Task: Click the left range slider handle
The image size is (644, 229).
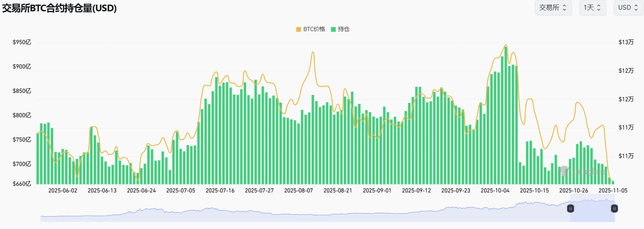Action: 570,208
